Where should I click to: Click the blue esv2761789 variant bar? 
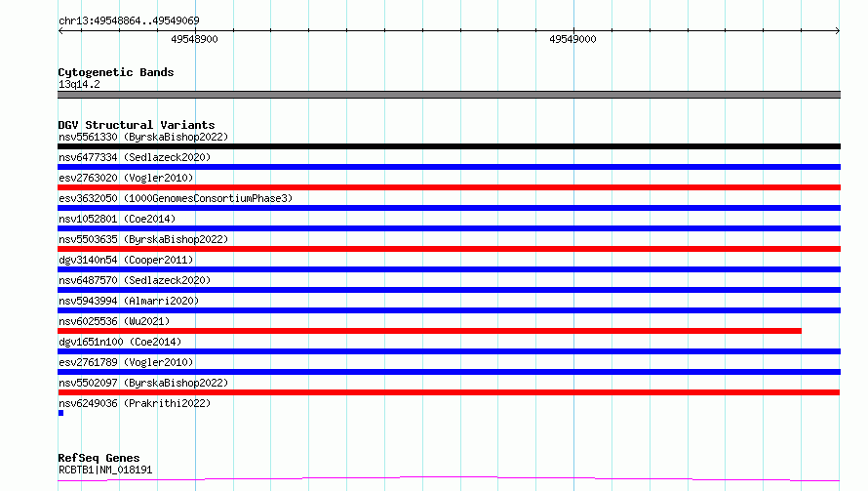click(x=449, y=372)
